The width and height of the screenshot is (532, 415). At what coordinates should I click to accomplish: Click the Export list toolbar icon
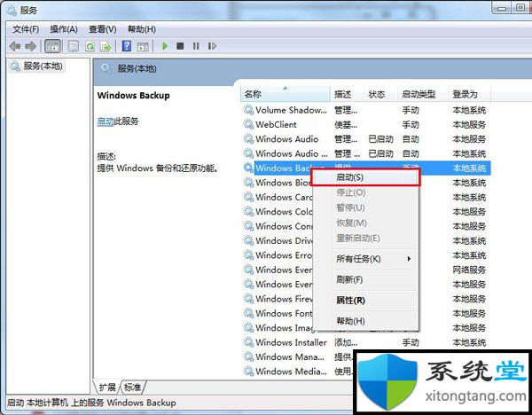coord(106,46)
